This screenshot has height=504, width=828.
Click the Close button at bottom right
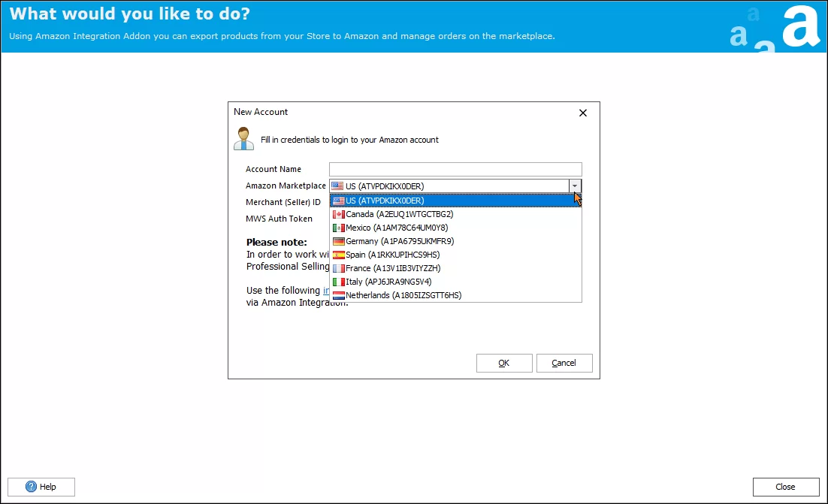[x=785, y=487]
